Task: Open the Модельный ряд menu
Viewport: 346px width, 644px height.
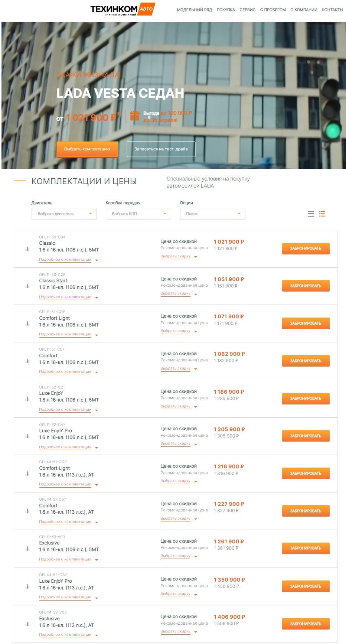Action: [x=195, y=10]
